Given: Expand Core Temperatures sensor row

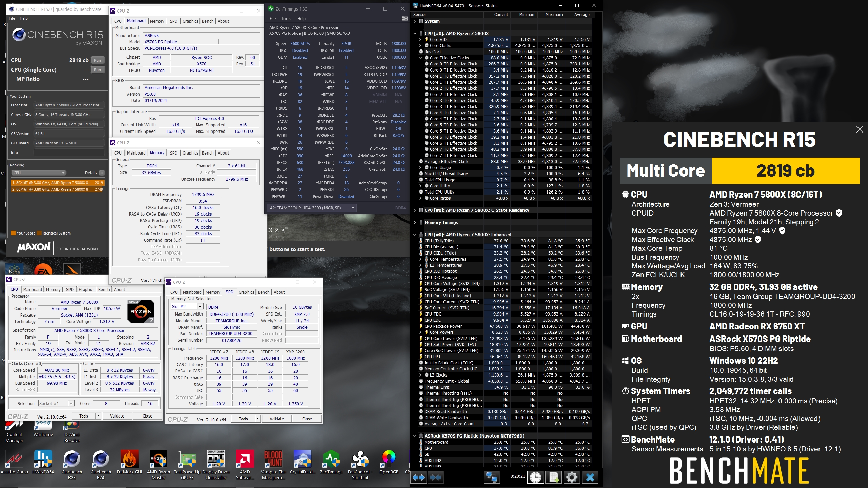Looking at the screenshot, I should (x=420, y=259).
